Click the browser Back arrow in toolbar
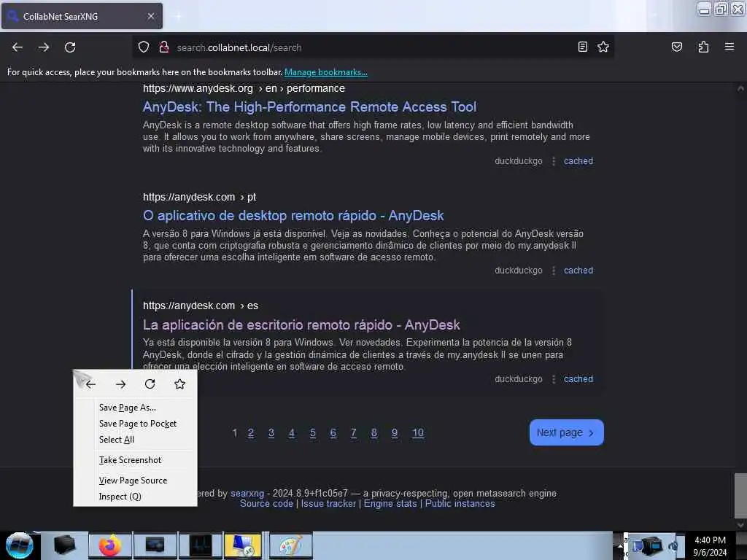This screenshot has width=747, height=560. (x=18, y=47)
